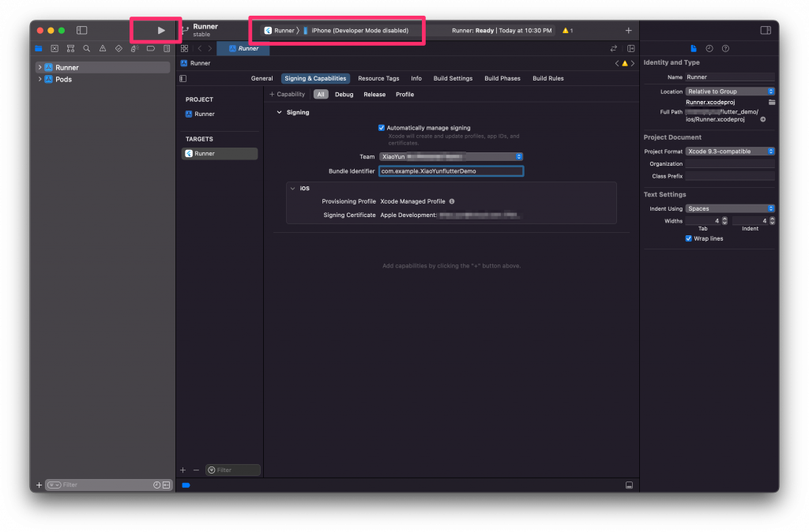The image size is (809, 532).
Task: Collapse the iOS signing subsection
Action: [x=292, y=189]
